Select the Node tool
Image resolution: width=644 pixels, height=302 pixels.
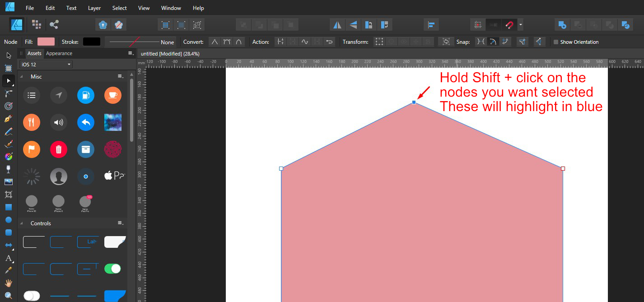tap(8, 81)
